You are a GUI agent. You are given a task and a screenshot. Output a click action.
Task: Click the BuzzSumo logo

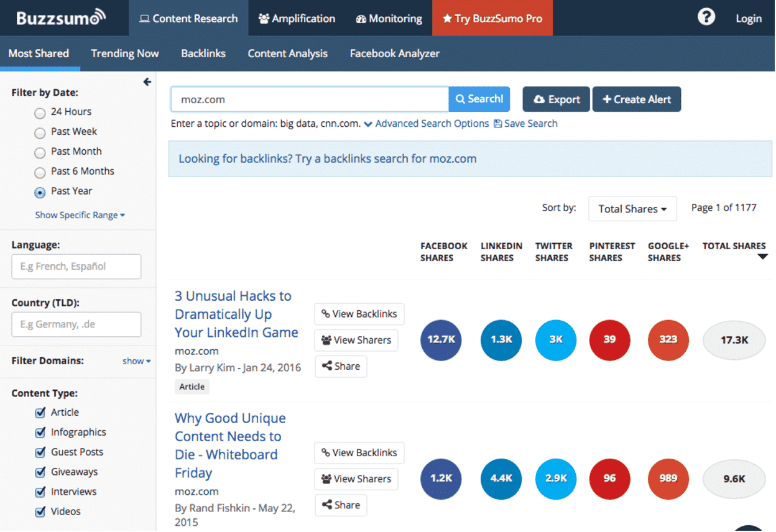tap(61, 17)
